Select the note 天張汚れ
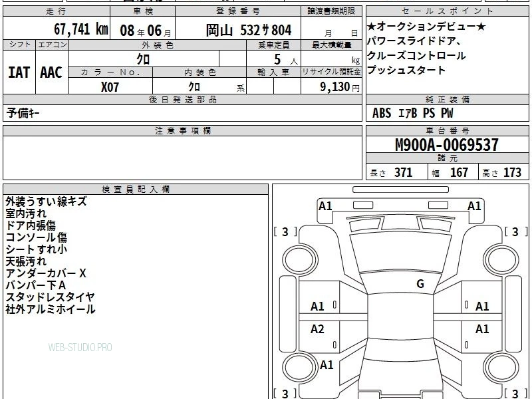Screen dimensions: 532x399 tap(26, 261)
